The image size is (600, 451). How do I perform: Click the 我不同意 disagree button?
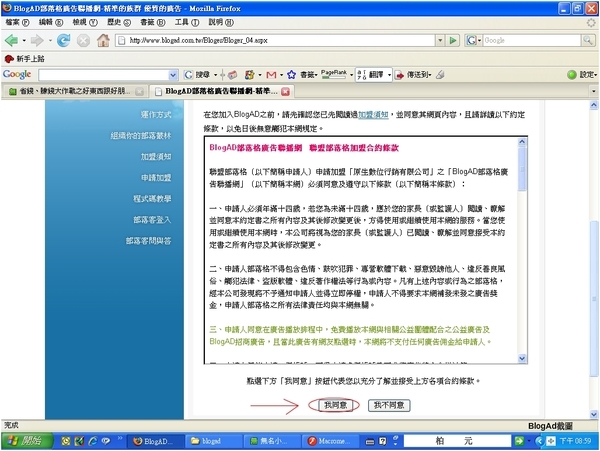tap(389, 405)
